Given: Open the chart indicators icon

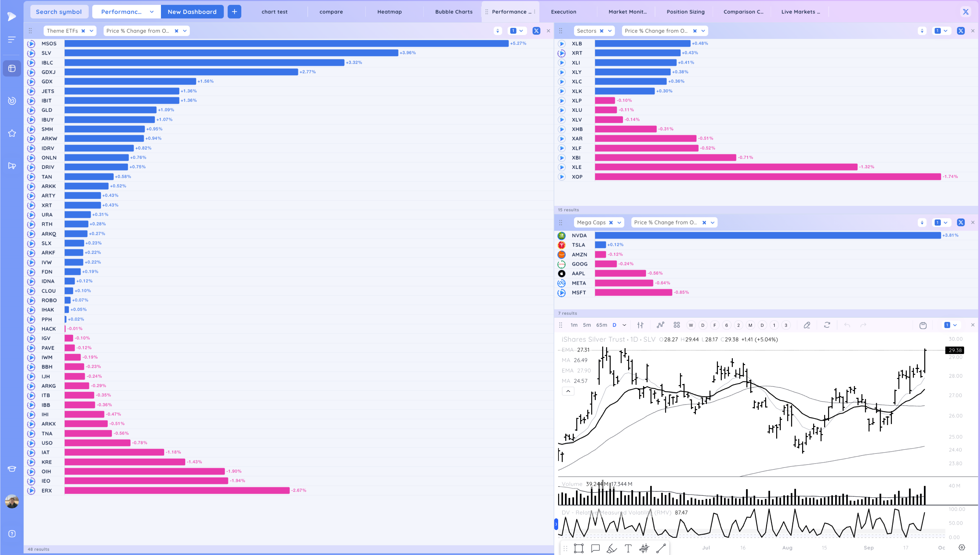Looking at the screenshot, I should (x=660, y=325).
